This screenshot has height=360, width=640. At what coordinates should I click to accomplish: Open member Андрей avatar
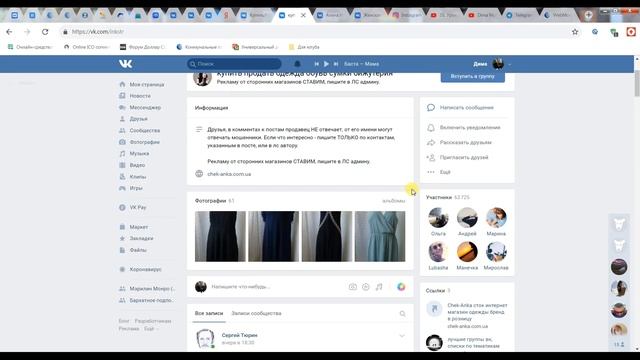(x=467, y=218)
